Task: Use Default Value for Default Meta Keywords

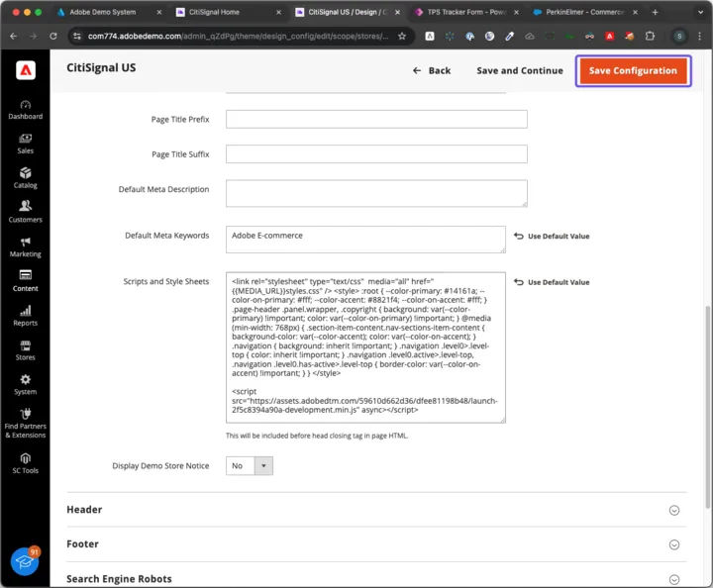Action: [552, 237]
